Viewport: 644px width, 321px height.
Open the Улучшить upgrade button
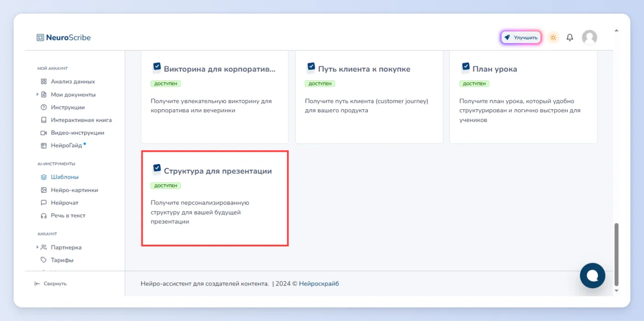tap(521, 38)
